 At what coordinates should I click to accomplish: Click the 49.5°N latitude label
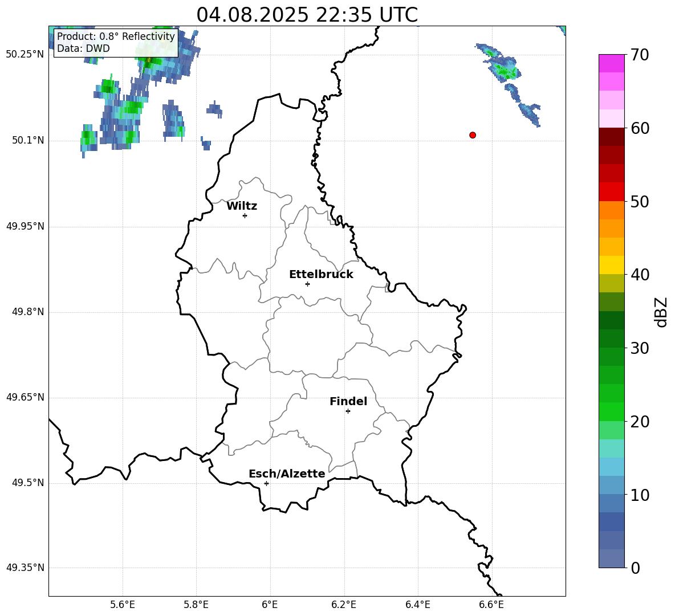pos(28,483)
